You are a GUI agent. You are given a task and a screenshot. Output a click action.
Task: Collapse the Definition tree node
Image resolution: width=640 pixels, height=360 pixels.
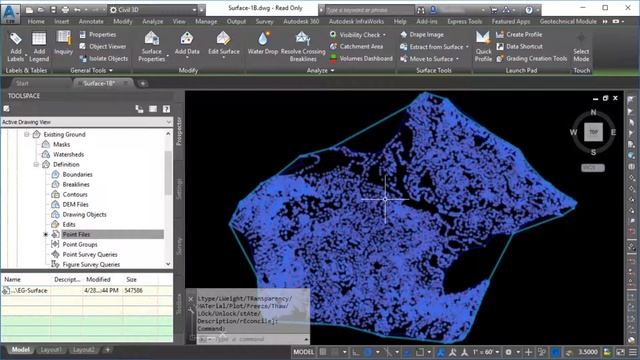coord(36,164)
